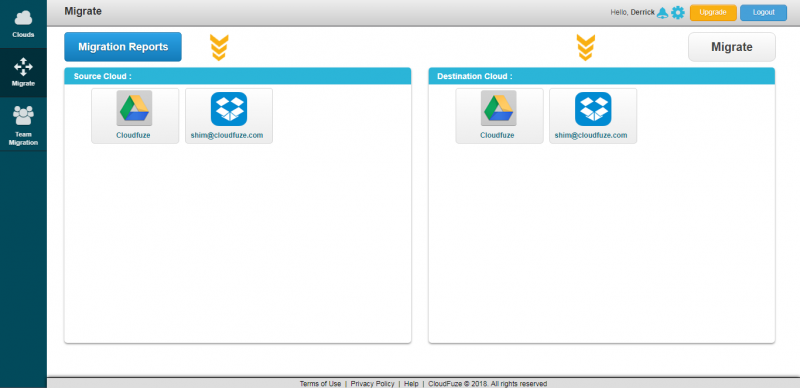Click the Migrate button at top right
Image resolution: width=800 pixels, height=388 pixels.
click(732, 47)
